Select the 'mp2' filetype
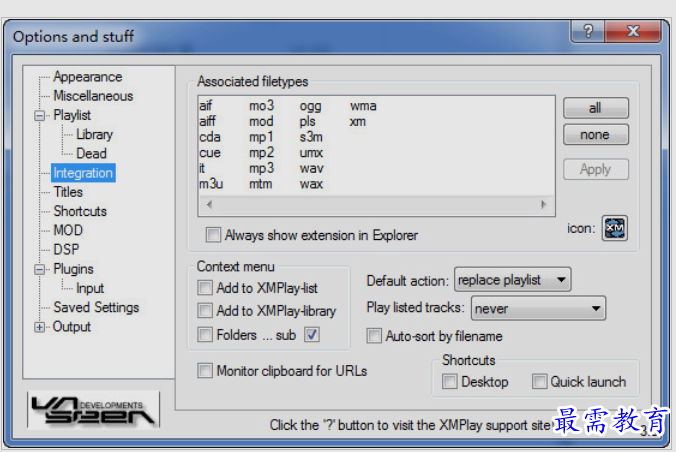Viewport: 676px width, 452px height. (261, 153)
